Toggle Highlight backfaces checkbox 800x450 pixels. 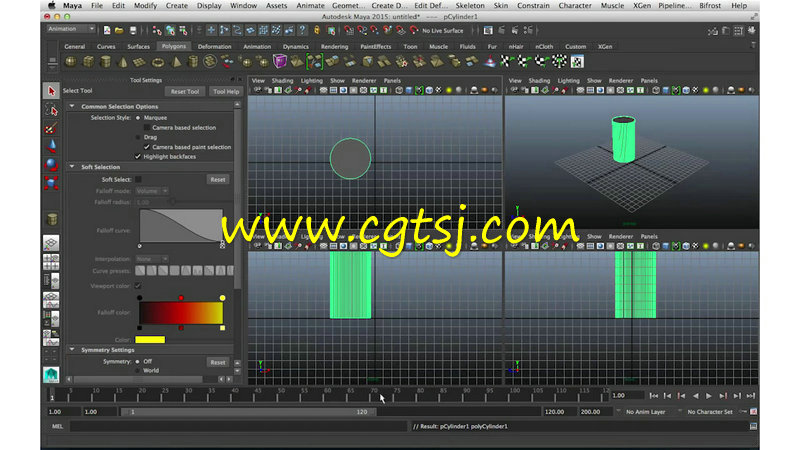(x=138, y=157)
